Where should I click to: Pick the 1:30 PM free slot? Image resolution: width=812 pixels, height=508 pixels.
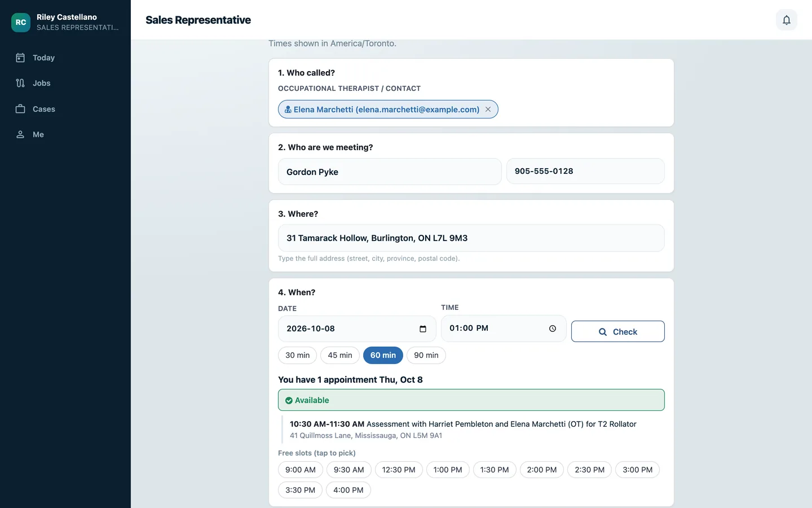point(495,470)
